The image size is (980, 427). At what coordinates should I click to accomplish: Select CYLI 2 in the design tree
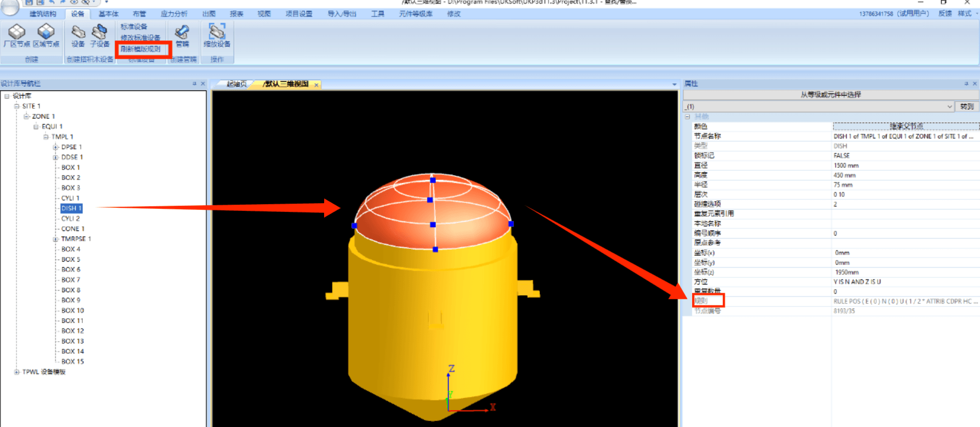(x=71, y=219)
